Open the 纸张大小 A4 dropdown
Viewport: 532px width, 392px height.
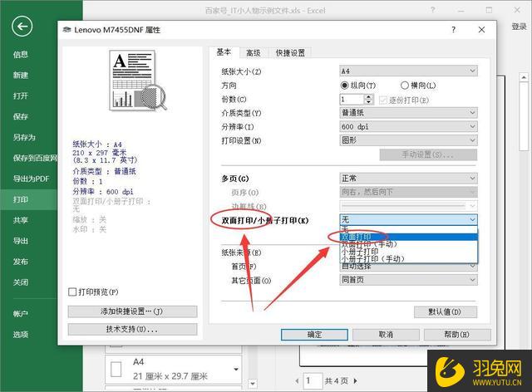tap(408, 71)
